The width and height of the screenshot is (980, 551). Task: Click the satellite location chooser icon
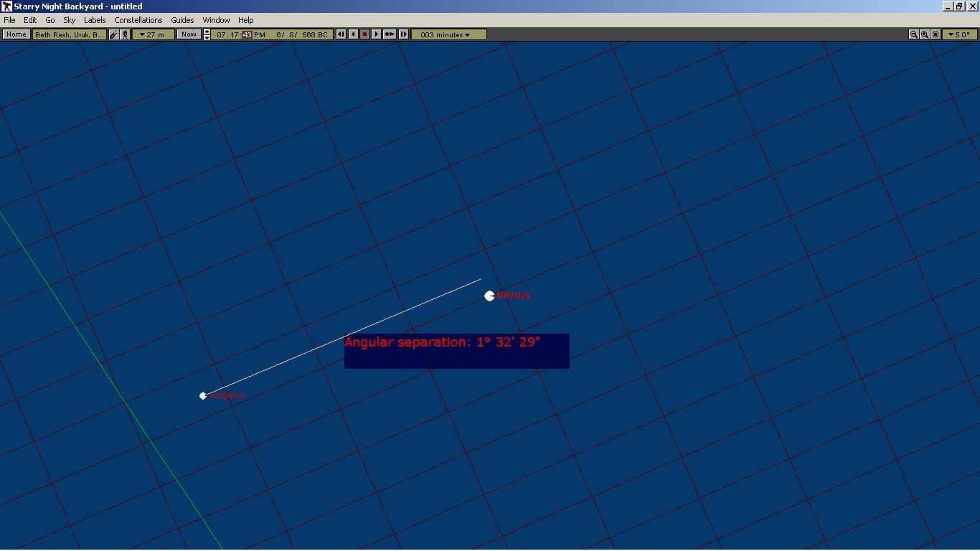coord(114,34)
